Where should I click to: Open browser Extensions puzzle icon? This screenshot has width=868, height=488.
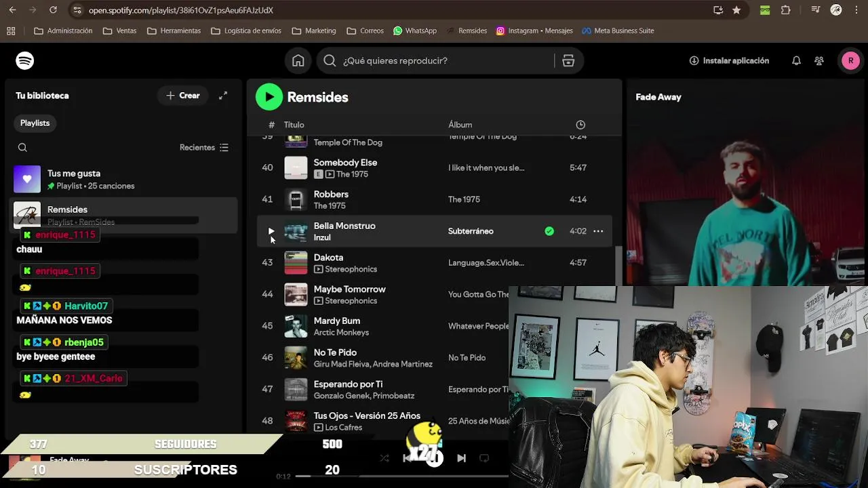click(x=786, y=10)
